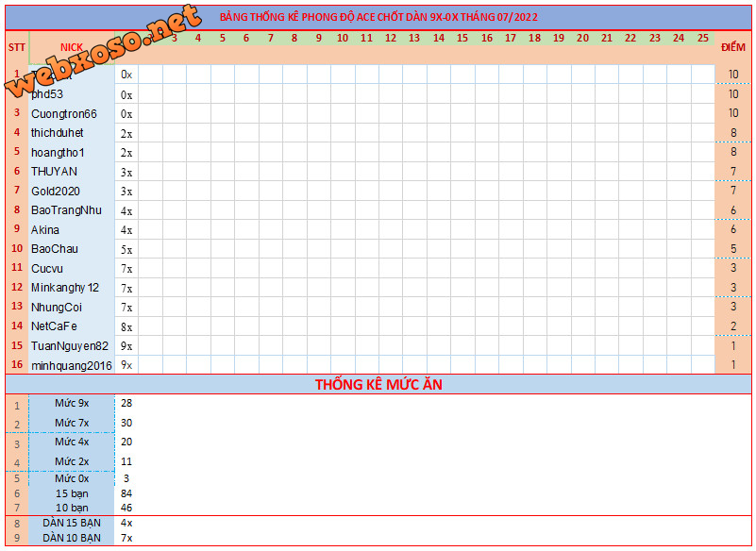Click value 84 beside 15 bạn
This screenshot has width=756, height=551.
click(x=126, y=493)
